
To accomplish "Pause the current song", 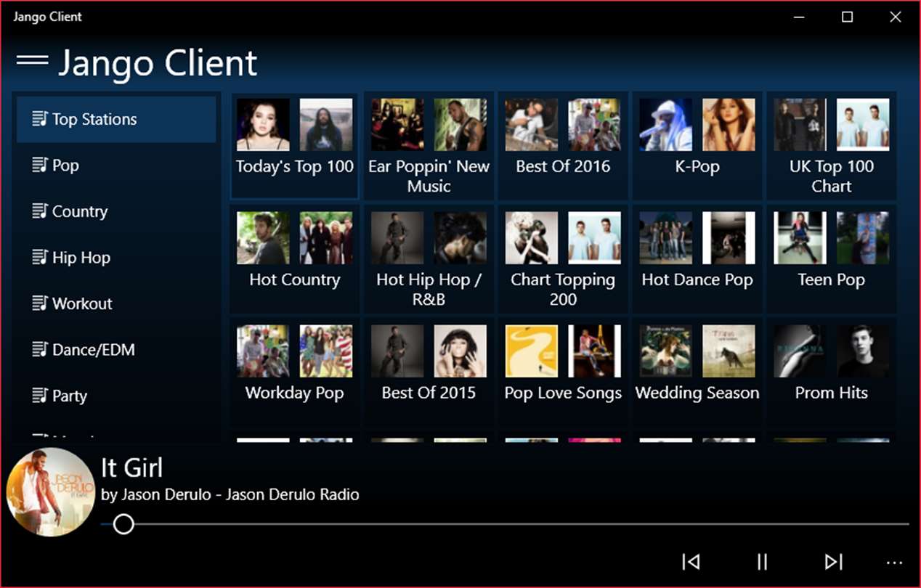I will click(762, 561).
